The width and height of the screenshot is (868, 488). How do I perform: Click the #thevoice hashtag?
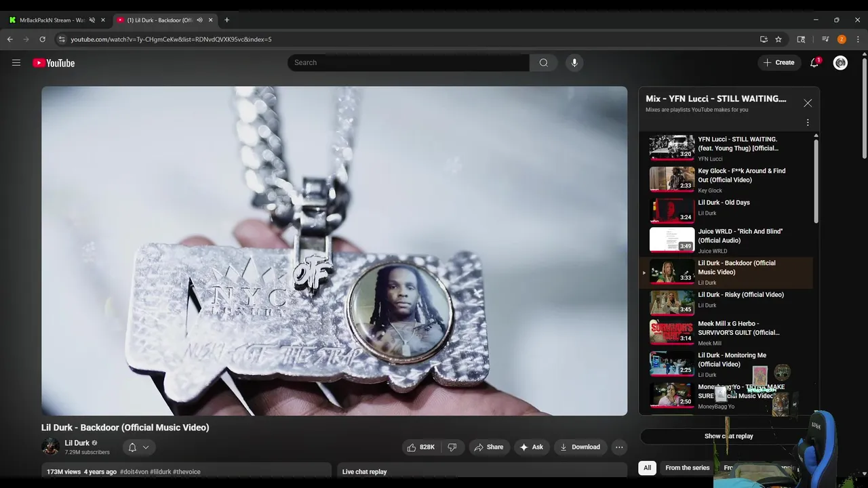(x=186, y=472)
